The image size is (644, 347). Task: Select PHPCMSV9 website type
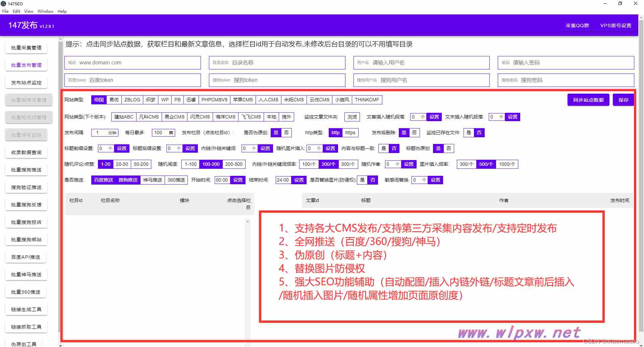coord(214,100)
